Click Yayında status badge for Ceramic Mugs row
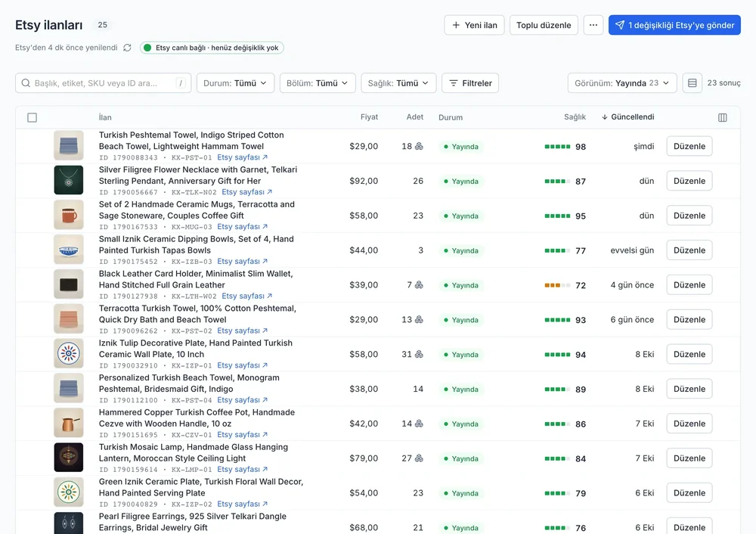Screen dimensions: 756x534 (x=461, y=216)
